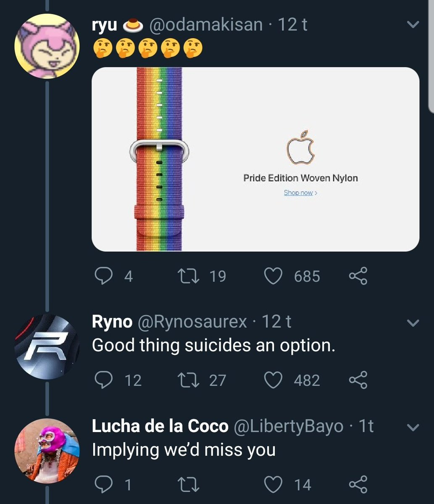Screen dimensions: 434x504
Task: Expand options menu on Lucha de la Coco's tweet
Action: [x=413, y=427]
